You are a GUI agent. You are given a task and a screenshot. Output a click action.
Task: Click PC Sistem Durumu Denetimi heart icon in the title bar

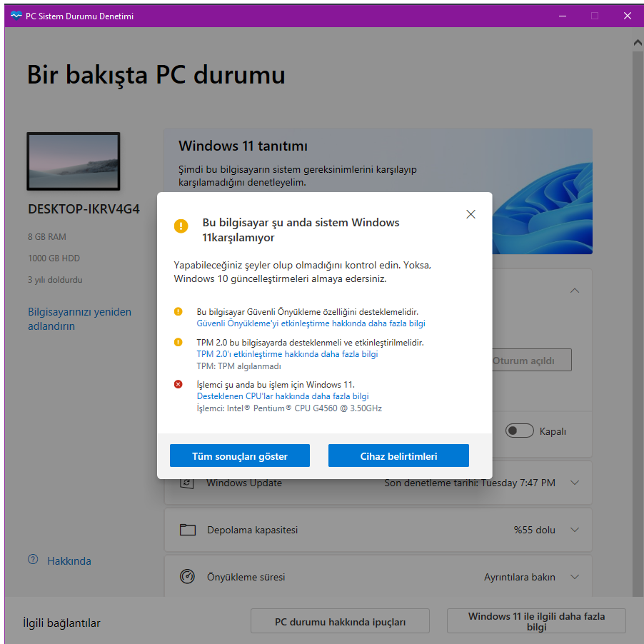[16, 16]
